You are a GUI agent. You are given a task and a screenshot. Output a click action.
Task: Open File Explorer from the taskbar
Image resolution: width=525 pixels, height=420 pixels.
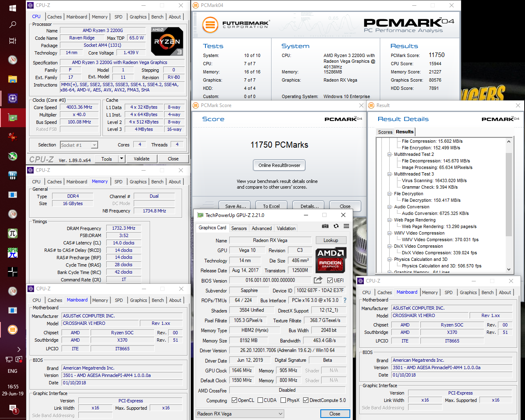pos(13,79)
